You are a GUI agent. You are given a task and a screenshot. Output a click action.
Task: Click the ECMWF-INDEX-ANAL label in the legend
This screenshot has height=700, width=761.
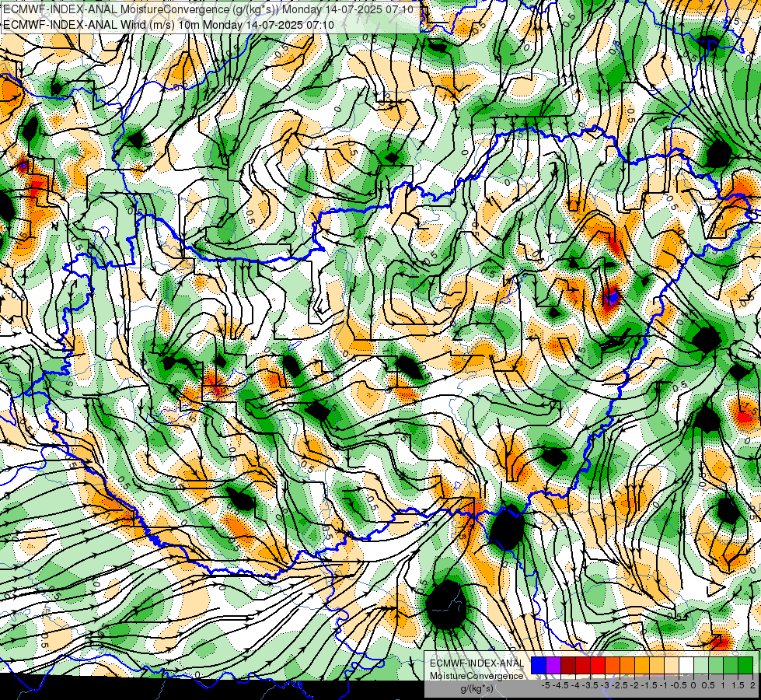(476, 663)
